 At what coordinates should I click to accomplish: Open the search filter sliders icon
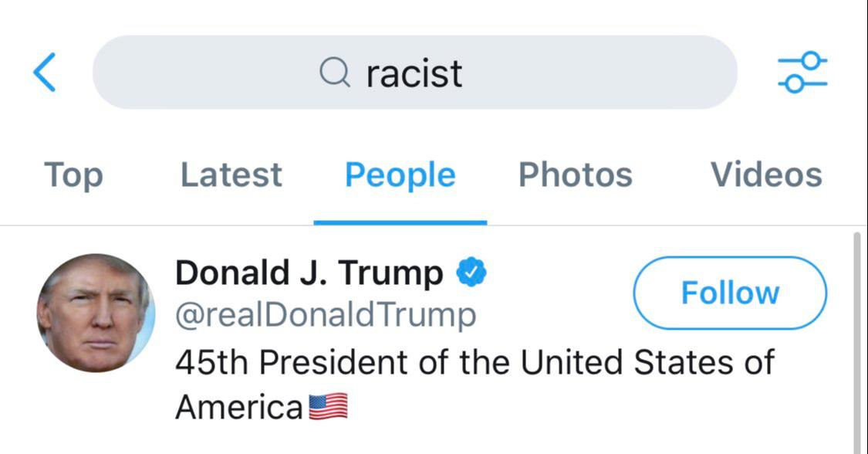[802, 72]
